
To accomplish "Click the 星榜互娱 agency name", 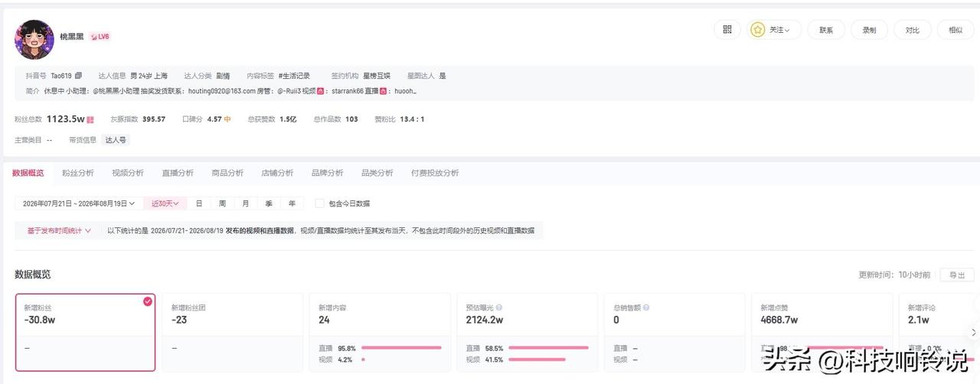I will [x=377, y=76].
